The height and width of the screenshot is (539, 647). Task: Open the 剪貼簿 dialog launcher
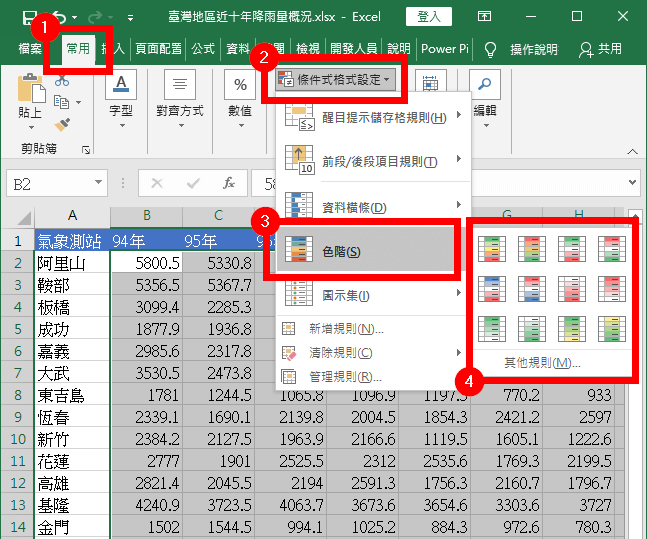click(85, 150)
